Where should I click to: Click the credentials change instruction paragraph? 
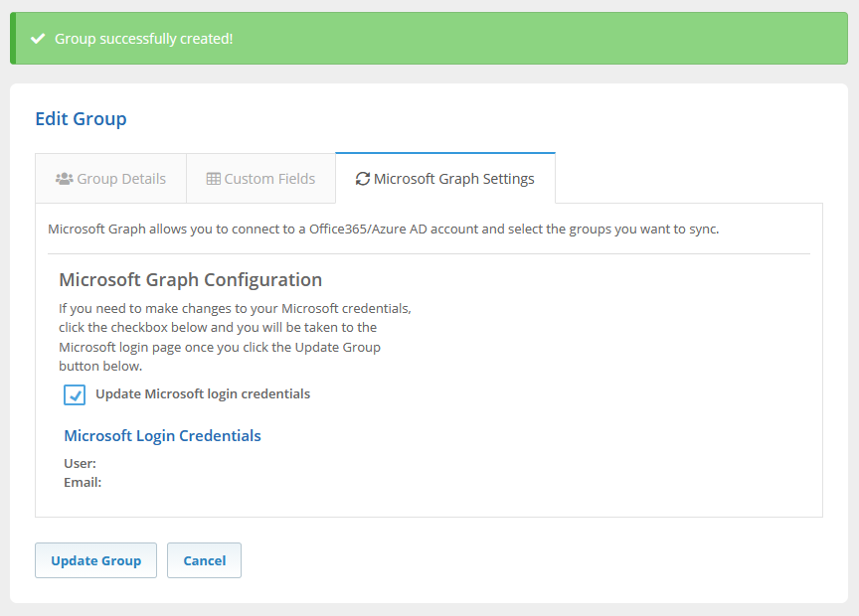[x=235, y=338]
